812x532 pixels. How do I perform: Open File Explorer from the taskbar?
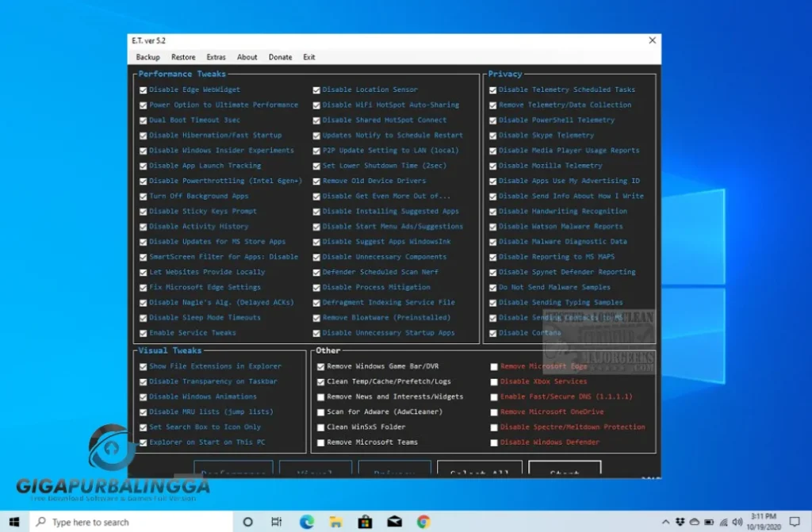point(336,522)
